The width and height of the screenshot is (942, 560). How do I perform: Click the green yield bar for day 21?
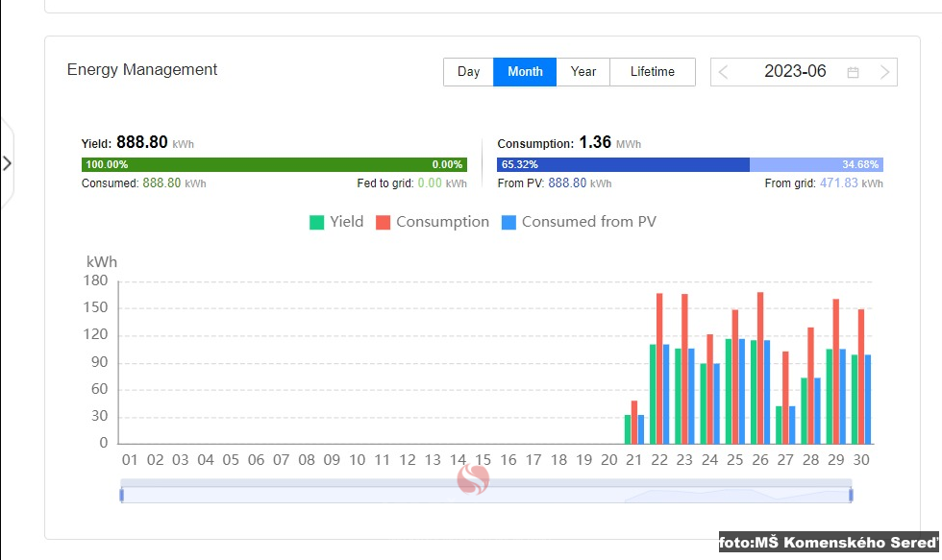[x=628, y=429]
